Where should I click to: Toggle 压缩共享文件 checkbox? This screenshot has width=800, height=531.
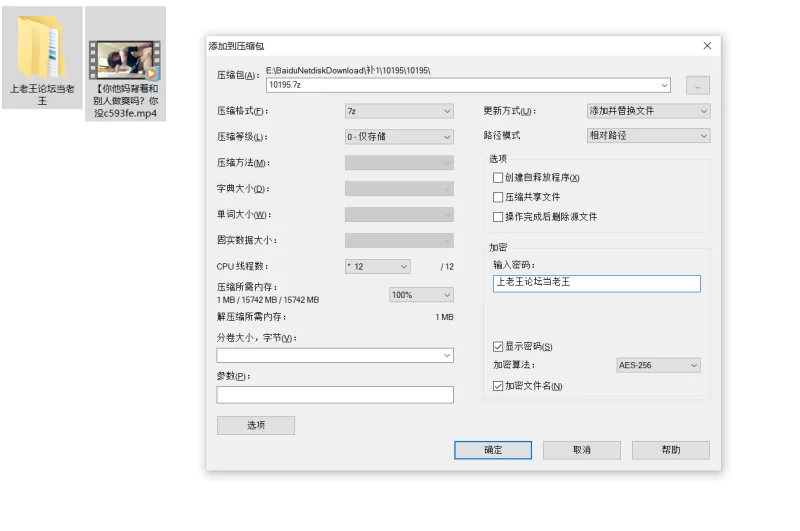[498, 197]
